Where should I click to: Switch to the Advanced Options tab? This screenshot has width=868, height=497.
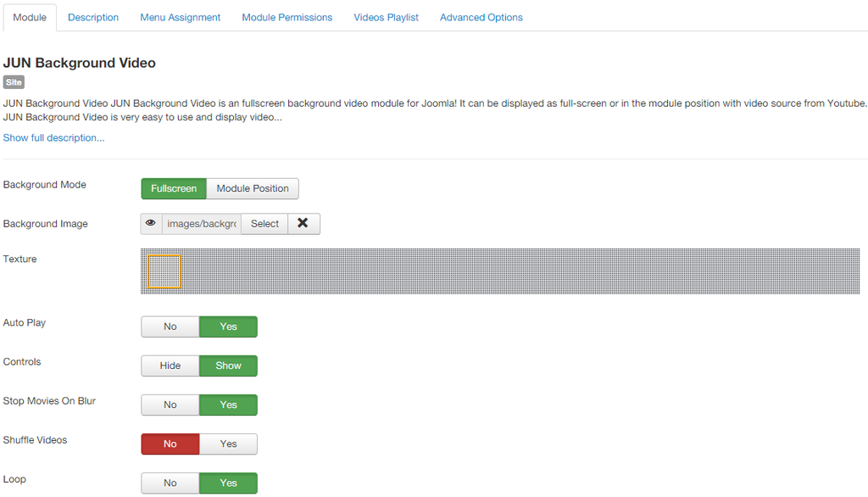click(481, 18)
